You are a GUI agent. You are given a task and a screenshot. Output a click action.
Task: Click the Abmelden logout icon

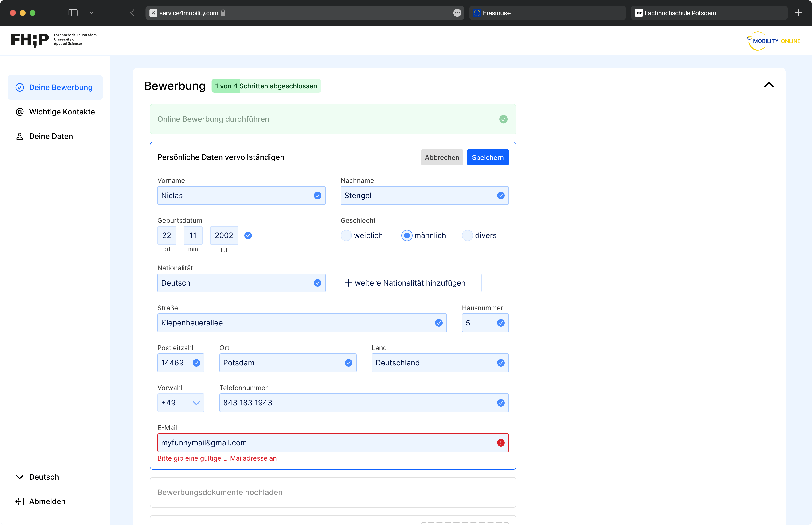20,501
